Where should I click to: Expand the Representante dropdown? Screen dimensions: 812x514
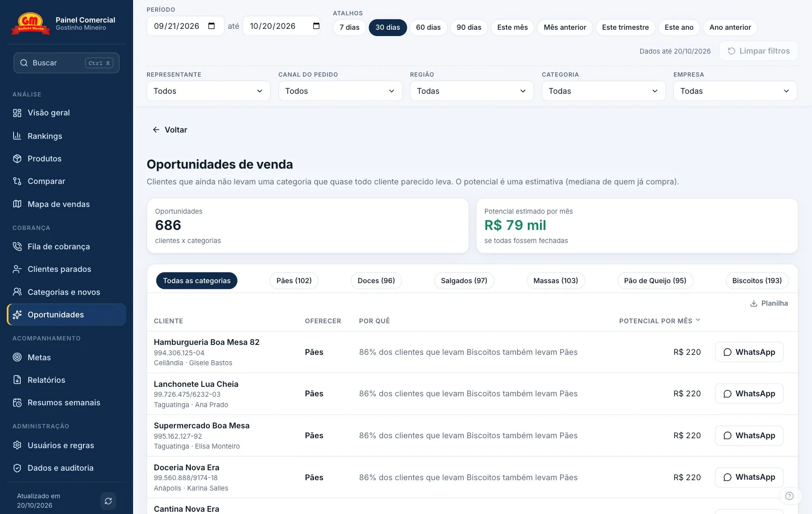click(x=208, y=91)
